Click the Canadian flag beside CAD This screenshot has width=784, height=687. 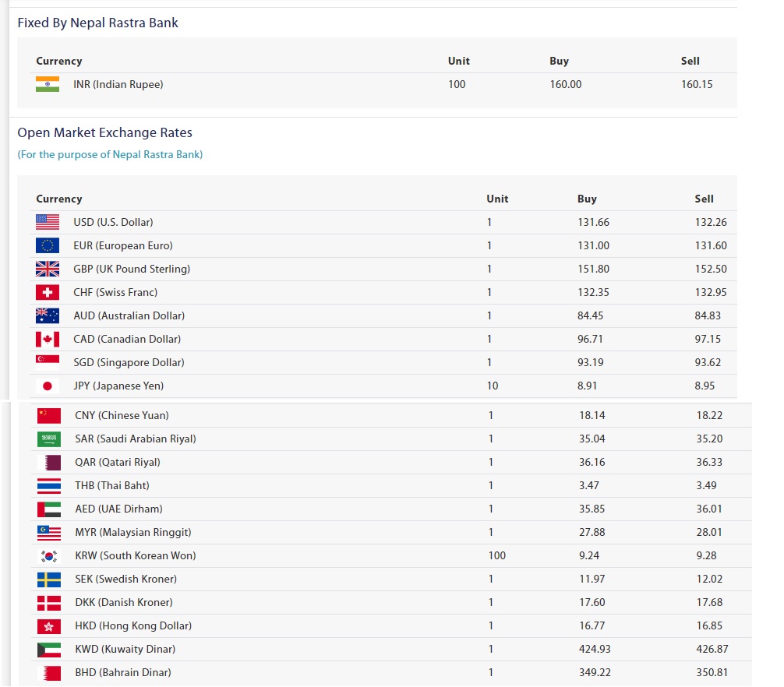coord(48,339)
